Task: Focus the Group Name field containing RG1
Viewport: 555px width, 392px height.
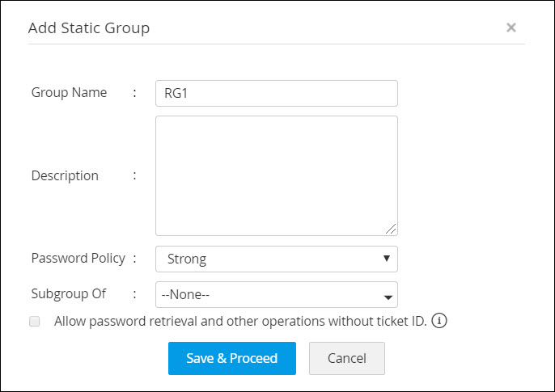Action: (276, 93)
